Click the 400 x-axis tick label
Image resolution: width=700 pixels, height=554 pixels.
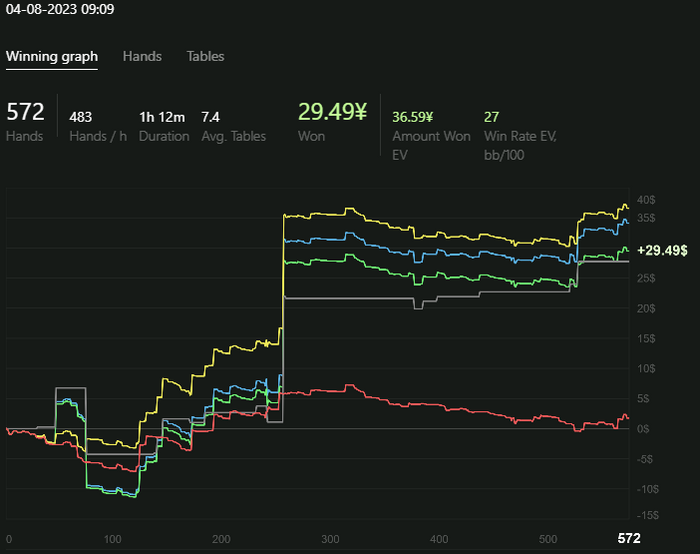click(x=439, y=539)
